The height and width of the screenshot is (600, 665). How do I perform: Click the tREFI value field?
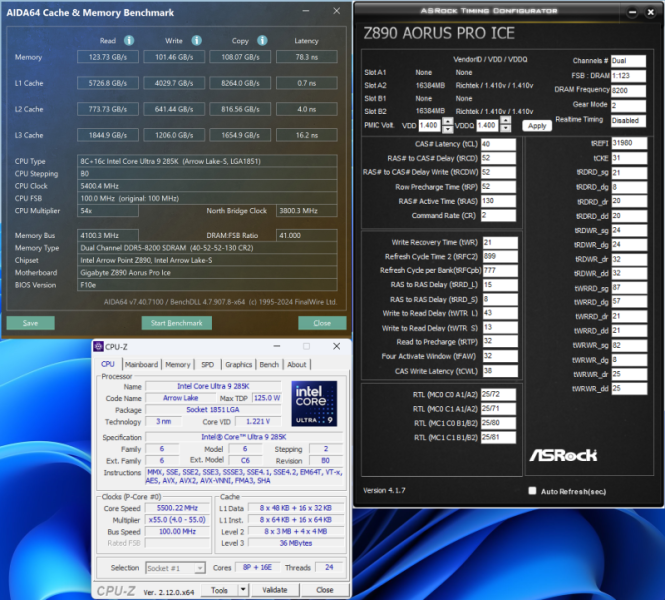(x=629, y=143)
